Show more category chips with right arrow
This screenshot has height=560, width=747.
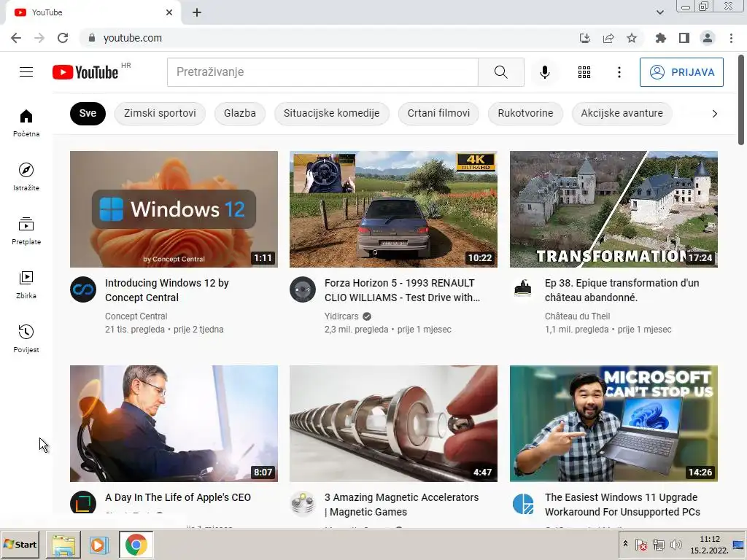[714, 113]
